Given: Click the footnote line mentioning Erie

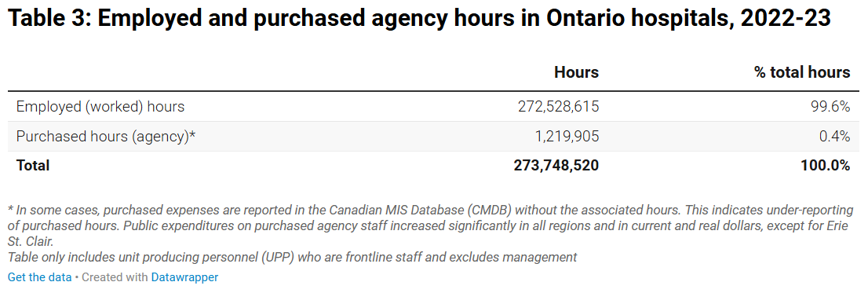Looking at the screenshot, I should (x=428, y=226).
